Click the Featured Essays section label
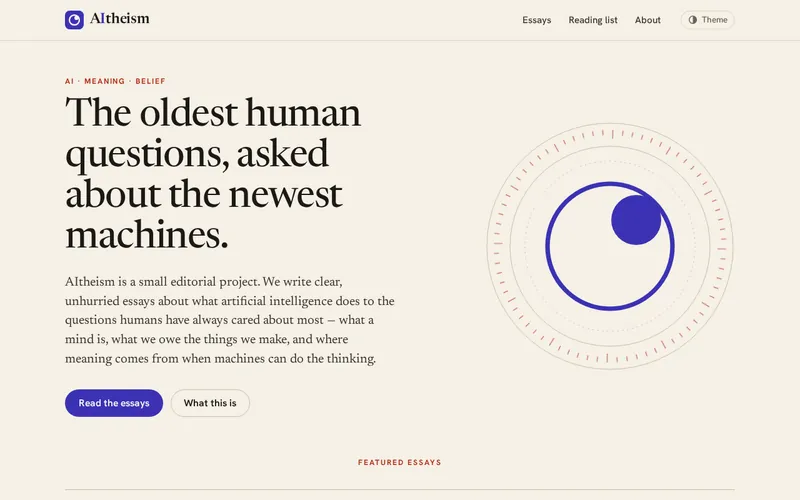 tap(399, 462)
